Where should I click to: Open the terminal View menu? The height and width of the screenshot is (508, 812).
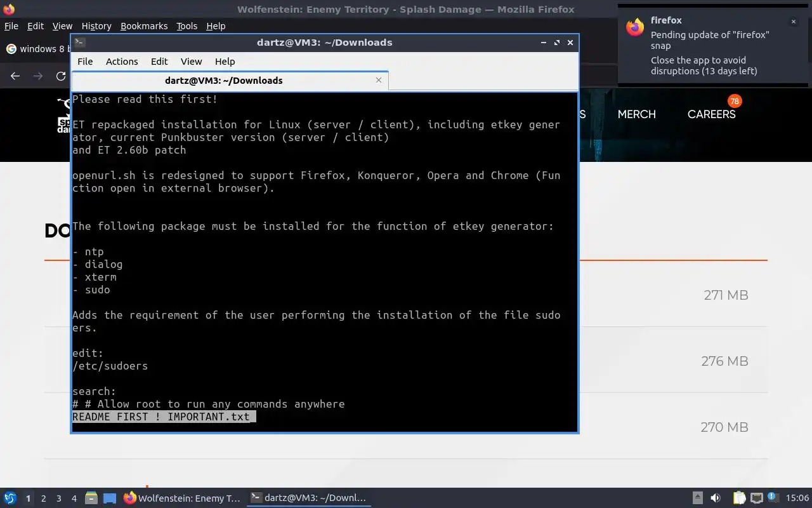191,62
